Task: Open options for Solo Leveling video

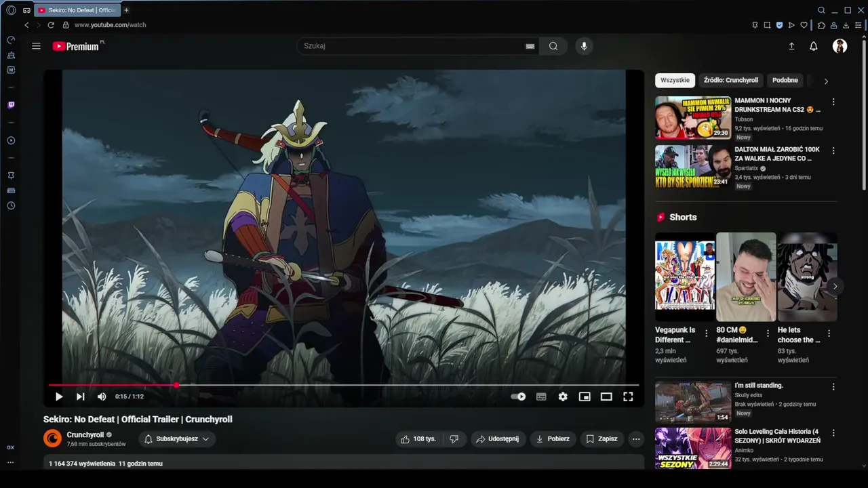Action: click(x=833, y=432)
